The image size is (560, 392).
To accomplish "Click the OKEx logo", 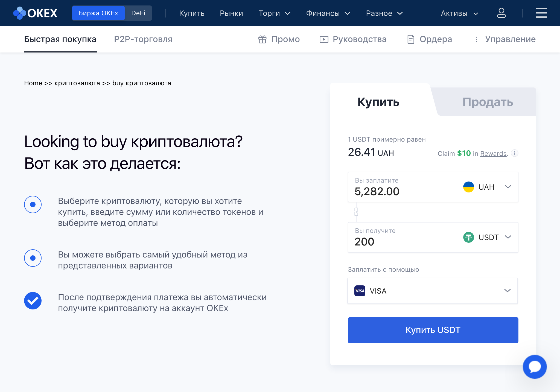I will pos(35,13).
